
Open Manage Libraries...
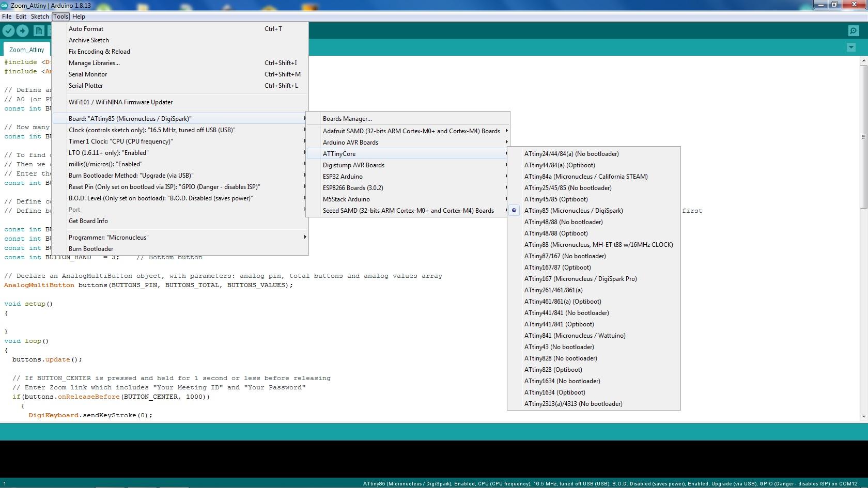tap(180, 63)
